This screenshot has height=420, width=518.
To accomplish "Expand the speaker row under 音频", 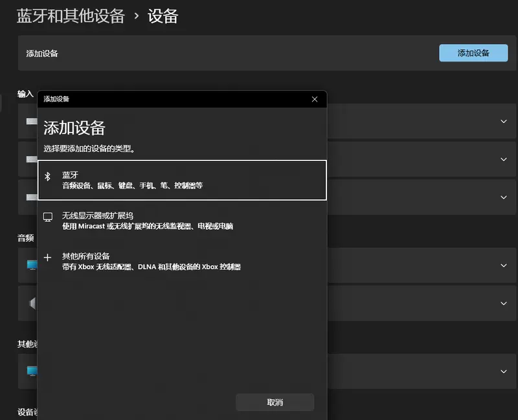I will (x=504, y=303).
